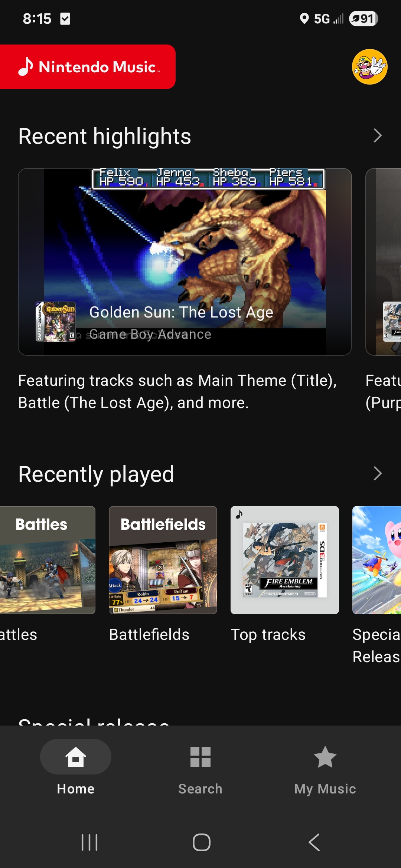Open the Android recent apps icon

(89, 842)
